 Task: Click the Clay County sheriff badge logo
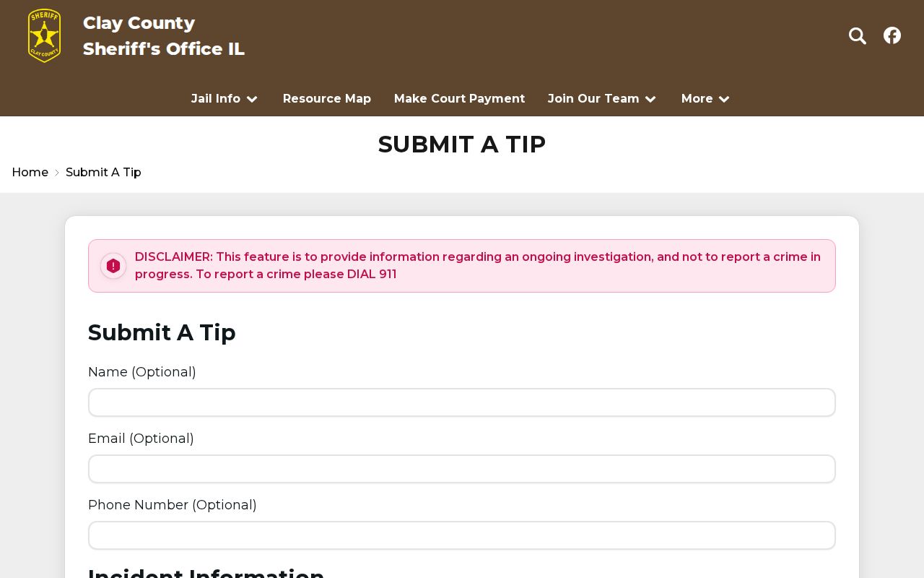pos(44,35)
